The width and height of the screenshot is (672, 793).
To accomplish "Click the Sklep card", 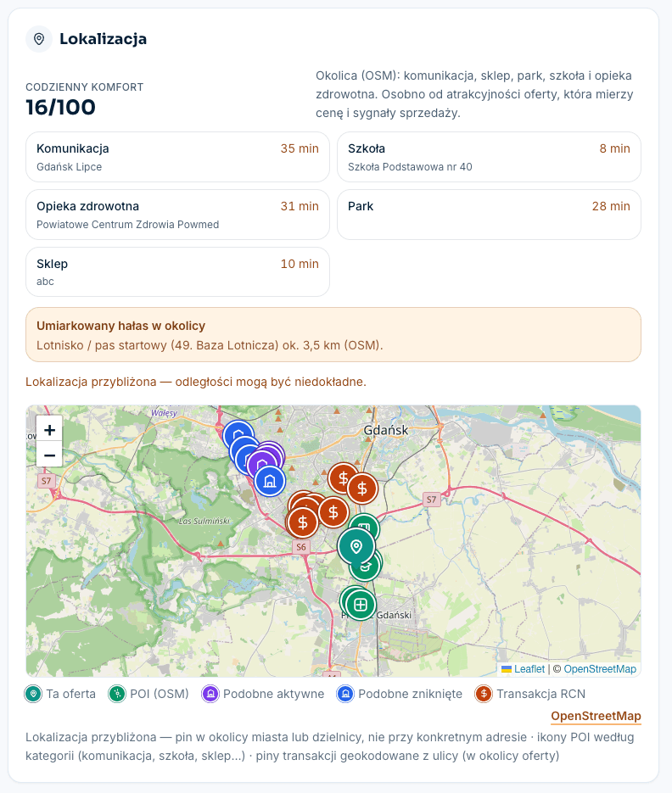I will tap(177, 271).
